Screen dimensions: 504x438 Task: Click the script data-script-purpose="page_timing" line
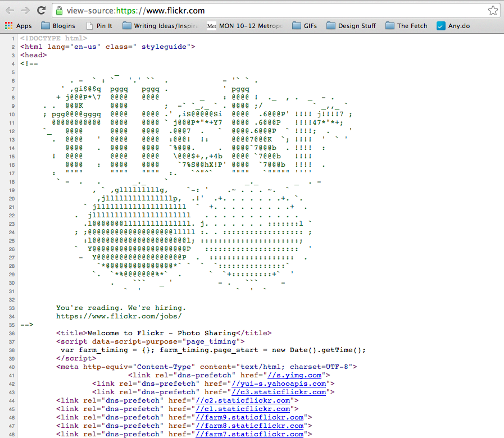(x=151, y=341)
